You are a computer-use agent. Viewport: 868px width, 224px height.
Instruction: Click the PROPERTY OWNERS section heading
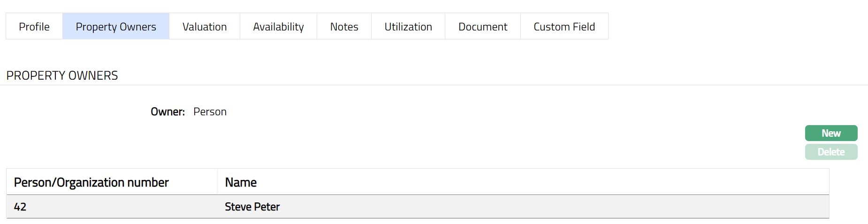(x=62, y=75)
